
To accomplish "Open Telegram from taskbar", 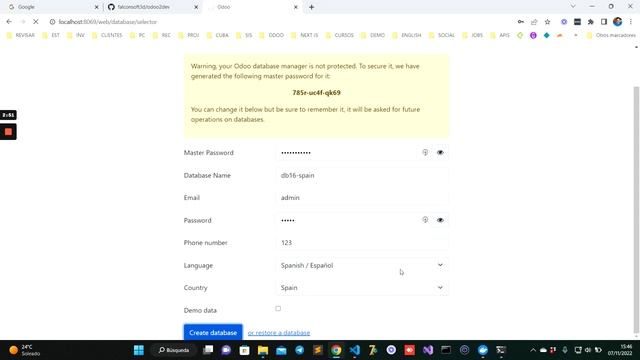I will pos(300,350).
